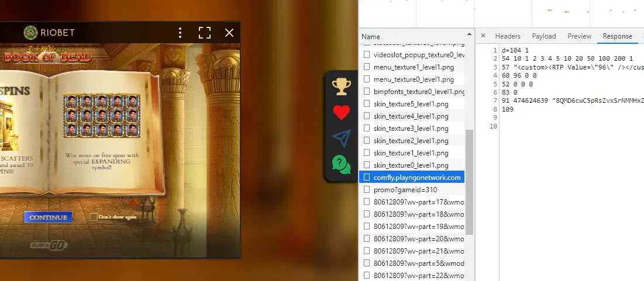Click file icon beside menu_texture1_level1.png

coord(367,67)
